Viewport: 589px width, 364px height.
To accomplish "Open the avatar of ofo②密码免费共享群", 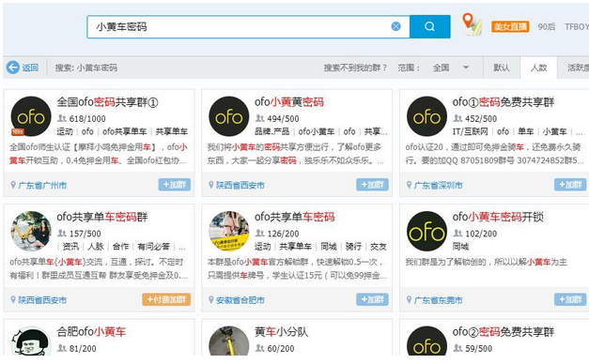I will (x=426, y=341).
